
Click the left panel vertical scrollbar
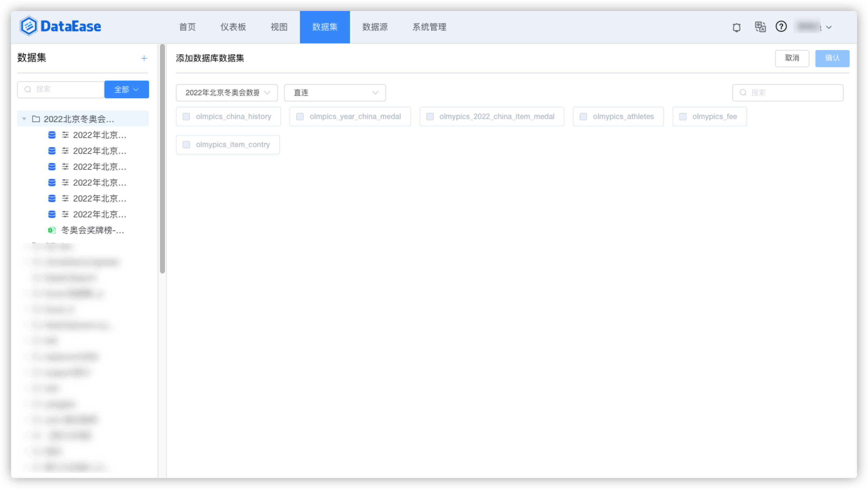[x=162, y=158]
